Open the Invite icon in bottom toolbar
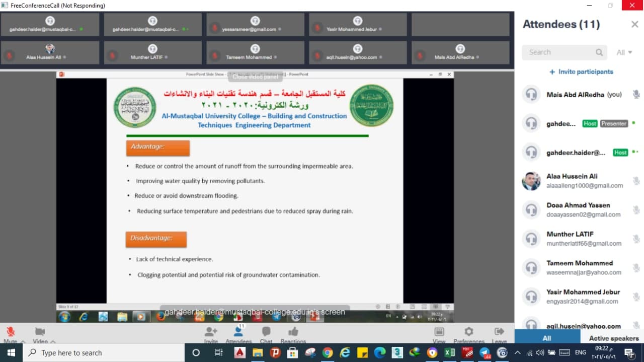 tap(211, 331)
